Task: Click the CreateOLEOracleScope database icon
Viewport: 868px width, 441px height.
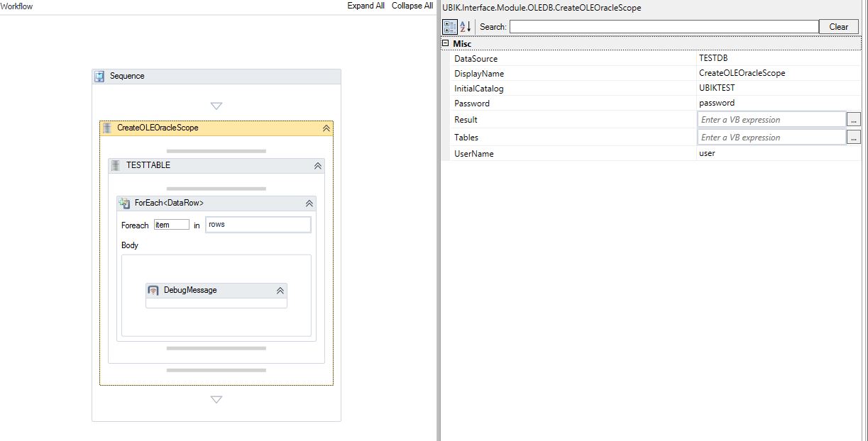Action: 107,128
